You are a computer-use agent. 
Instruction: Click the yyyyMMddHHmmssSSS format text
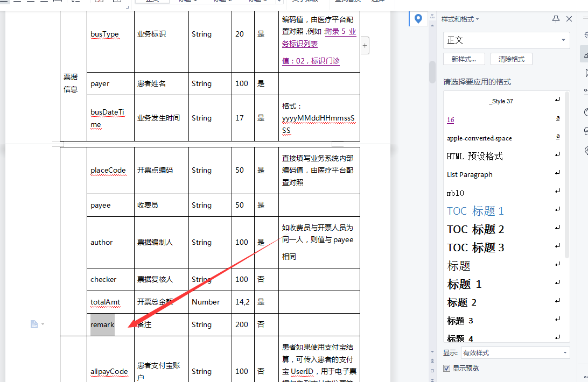tap(318, 124)
